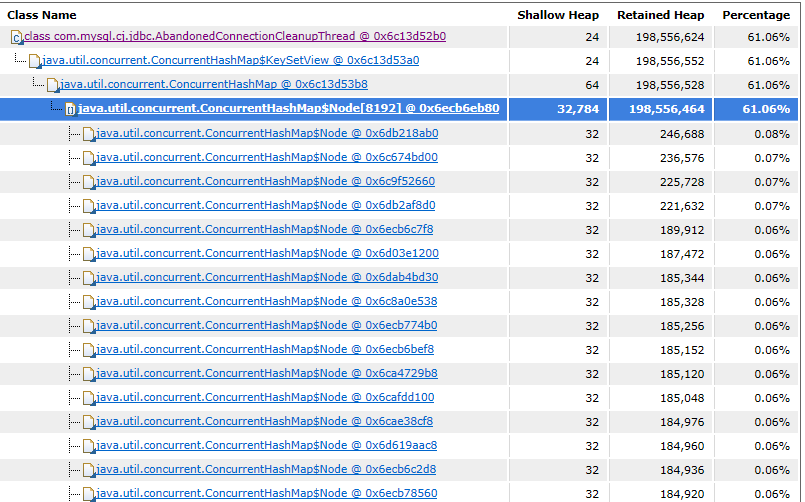Viewport: 805px width, 502px height.
Task: Open node link @ 0x6c674bd00
Action: (x=267, y=157)
